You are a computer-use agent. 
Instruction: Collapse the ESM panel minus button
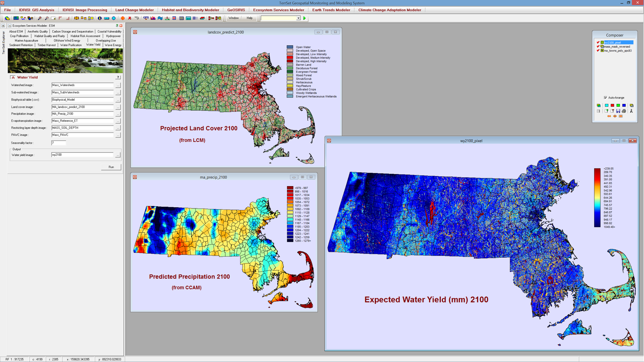(x=10, y=26)
